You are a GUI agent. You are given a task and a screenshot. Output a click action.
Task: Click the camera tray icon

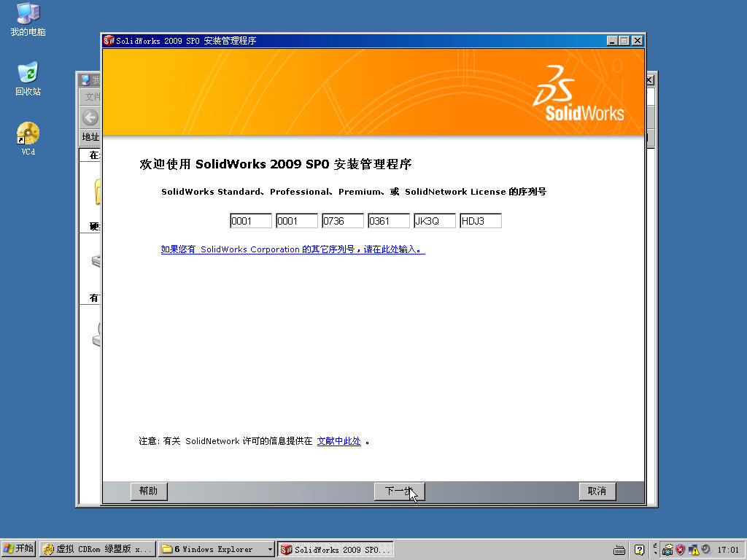tap(667, 550)
